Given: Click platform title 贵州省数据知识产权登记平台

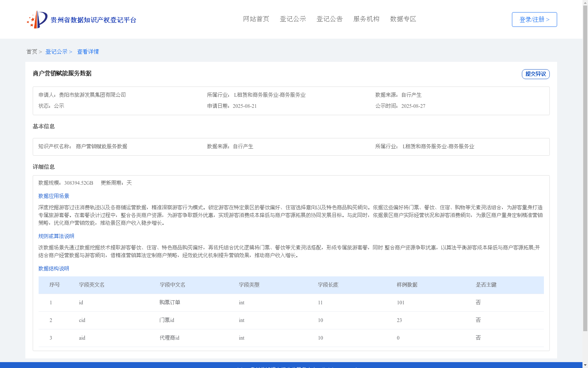Looking at the screenshot, I should coord(93,20).
